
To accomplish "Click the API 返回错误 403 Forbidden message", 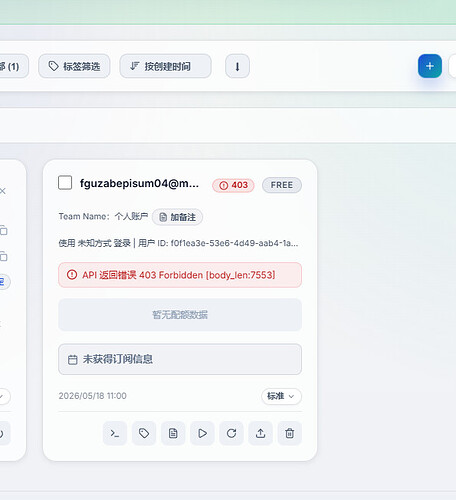I will [180, 275].
